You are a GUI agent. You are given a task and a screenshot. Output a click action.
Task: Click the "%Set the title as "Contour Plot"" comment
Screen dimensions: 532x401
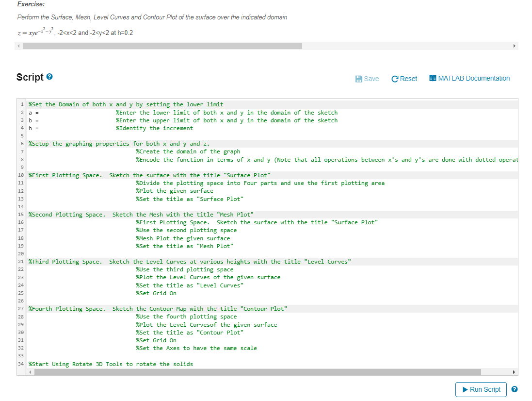point(190,333)
